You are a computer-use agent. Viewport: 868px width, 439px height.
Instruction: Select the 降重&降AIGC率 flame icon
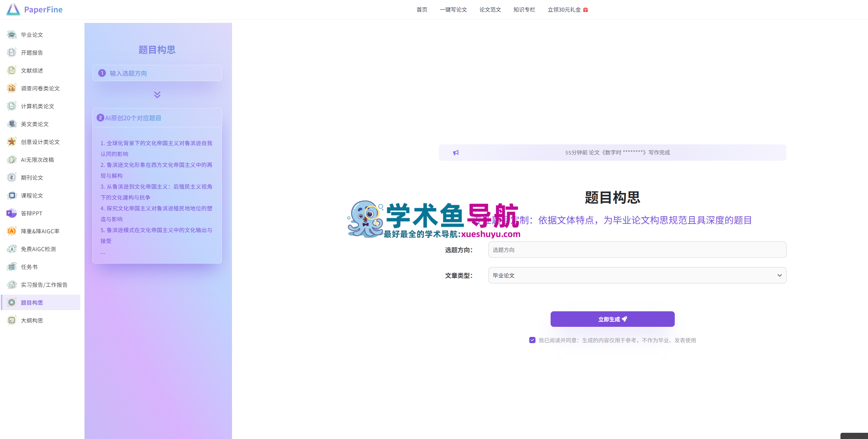click(x=12, y=231)
